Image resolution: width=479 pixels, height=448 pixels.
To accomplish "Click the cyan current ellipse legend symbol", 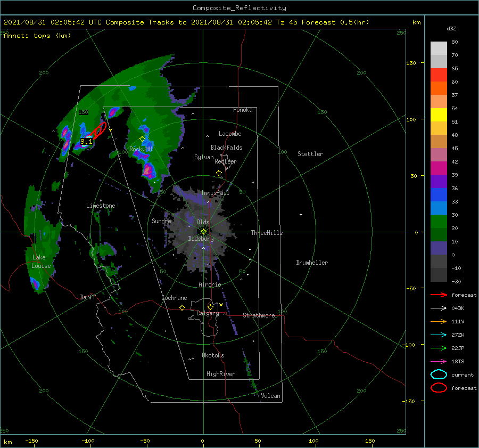I will tap(439, 374).
